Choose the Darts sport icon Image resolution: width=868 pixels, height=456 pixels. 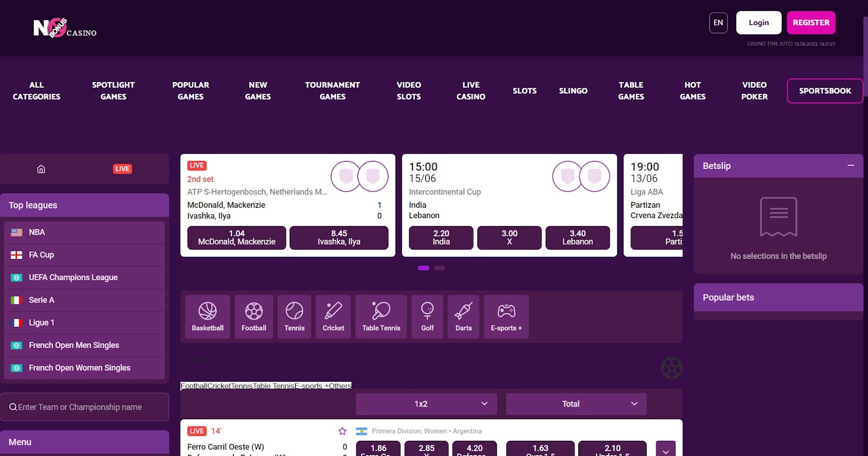point(463,317)
